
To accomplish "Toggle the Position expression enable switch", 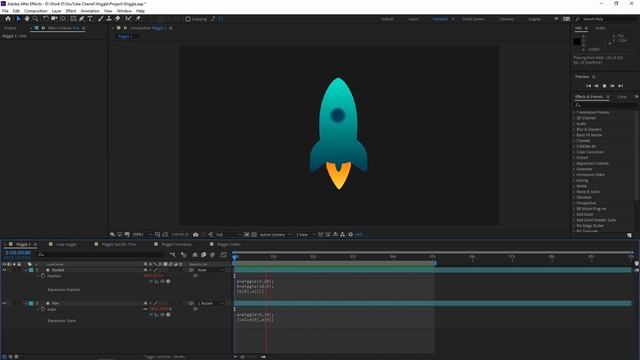I will [151, 281].
